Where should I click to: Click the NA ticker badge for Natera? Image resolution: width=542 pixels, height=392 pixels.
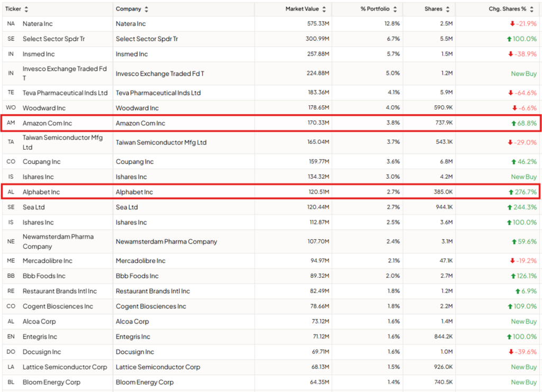(11, 24)
